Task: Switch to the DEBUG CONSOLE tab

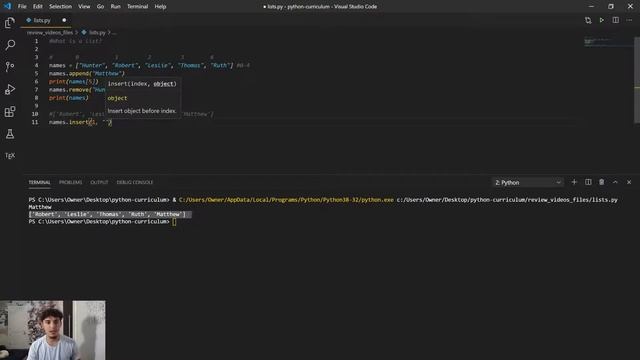Action: click(x=135, y=182)
